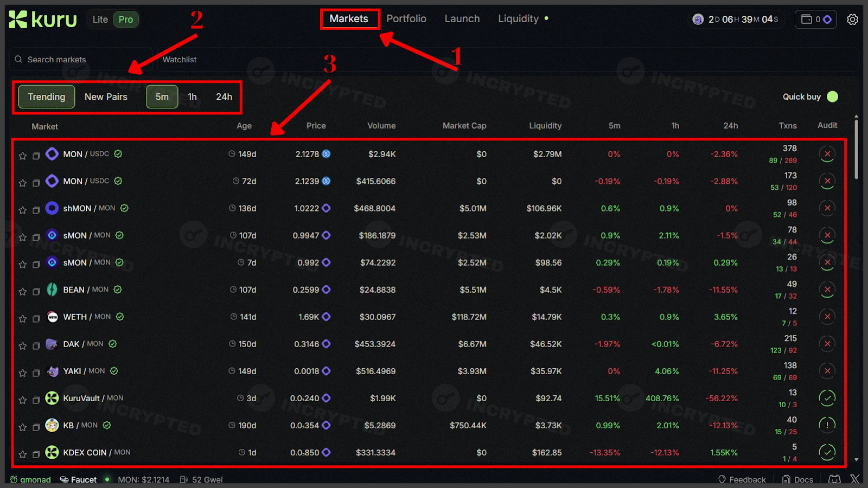Star the WETH / MON market
This screenshot has width=868, height=488.
point(23,319)
